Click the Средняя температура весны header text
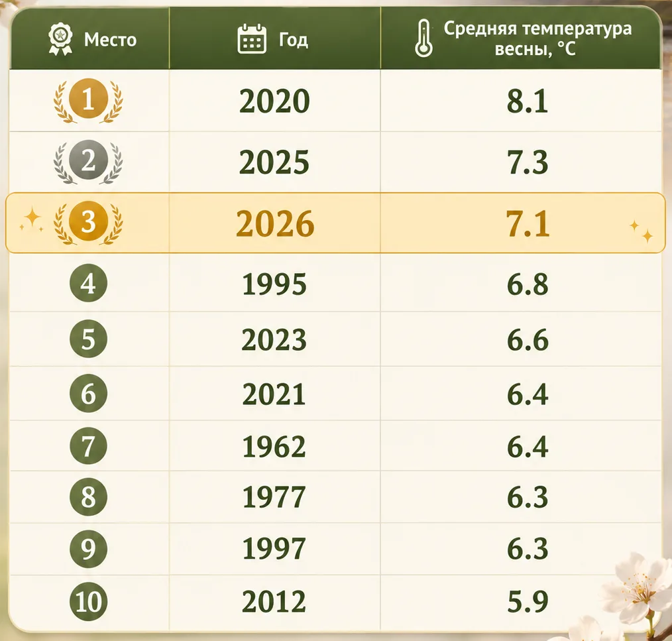 (537, 38)
